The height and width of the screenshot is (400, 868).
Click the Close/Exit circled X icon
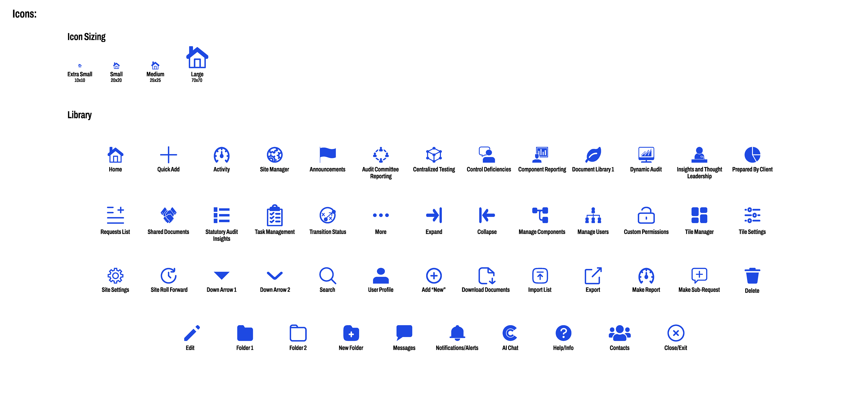click(676, 333)
